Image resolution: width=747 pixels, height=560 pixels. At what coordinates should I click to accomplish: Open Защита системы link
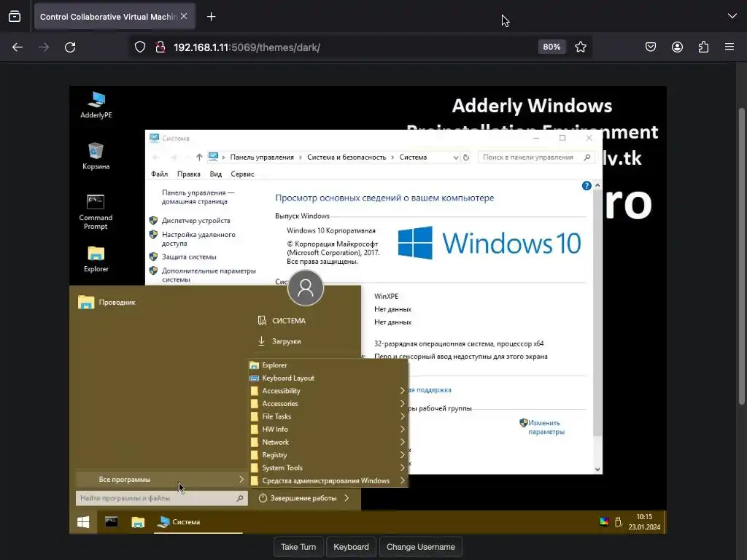coord(189,257)
